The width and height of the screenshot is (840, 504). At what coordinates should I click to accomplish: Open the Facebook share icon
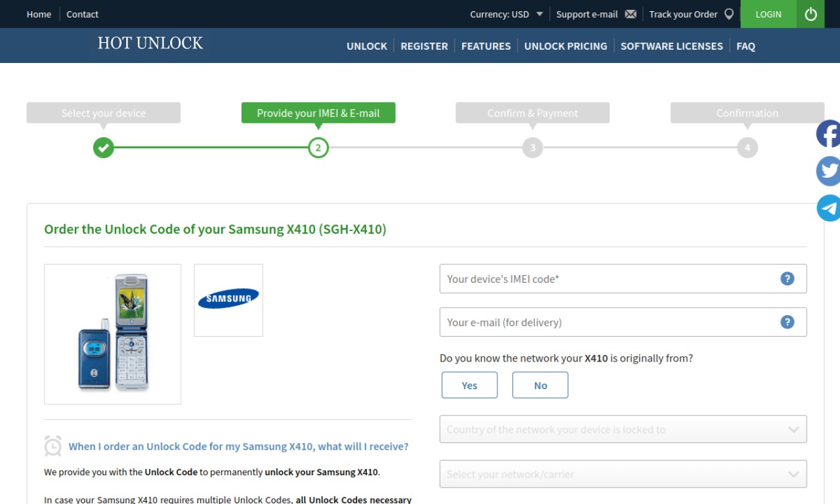coord(828,134)
